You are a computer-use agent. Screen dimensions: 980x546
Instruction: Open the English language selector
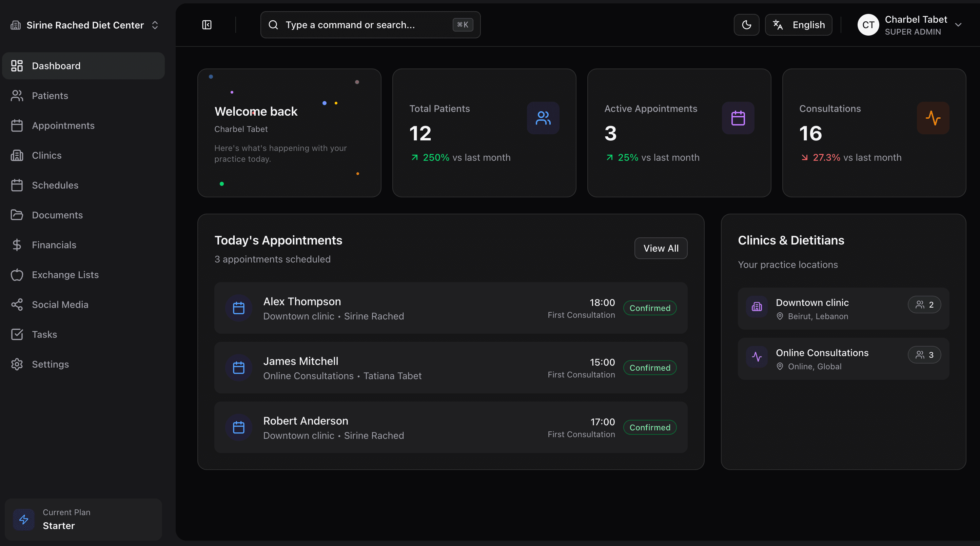coord(798,25)
